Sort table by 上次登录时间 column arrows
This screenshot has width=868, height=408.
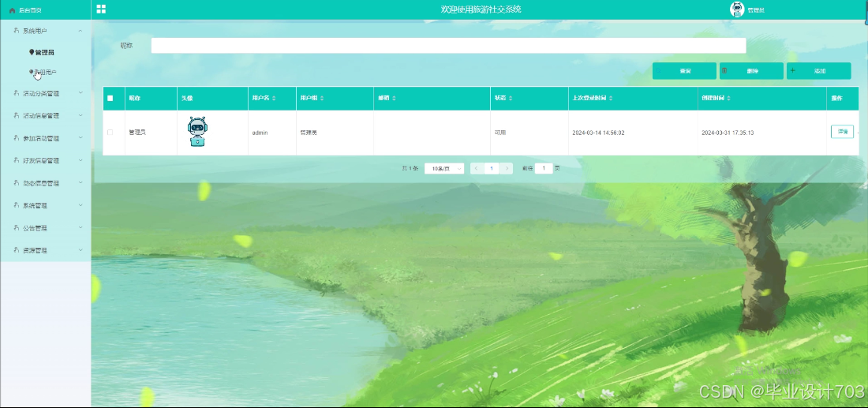(x=612, y=98)
